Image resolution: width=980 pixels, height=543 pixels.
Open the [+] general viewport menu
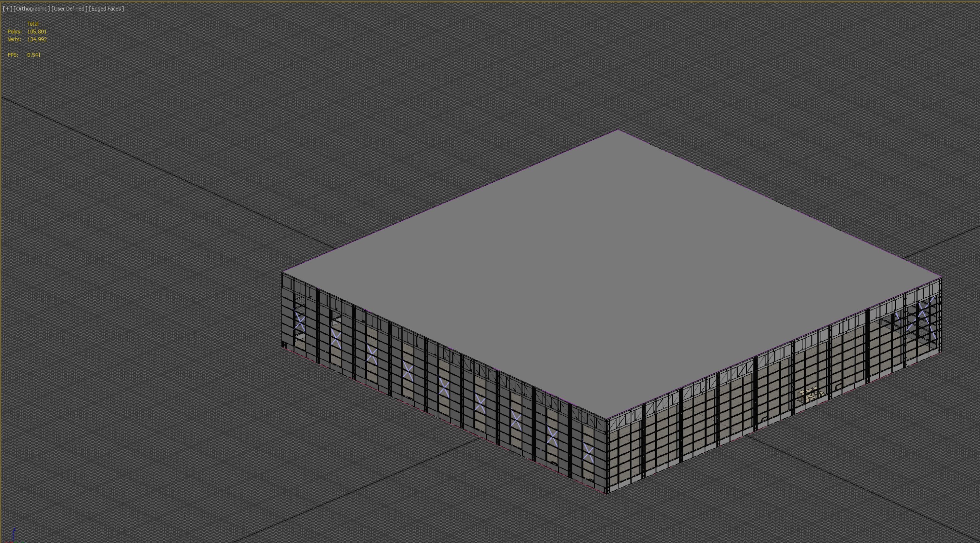pyautogui.click(x=7, y=9)
